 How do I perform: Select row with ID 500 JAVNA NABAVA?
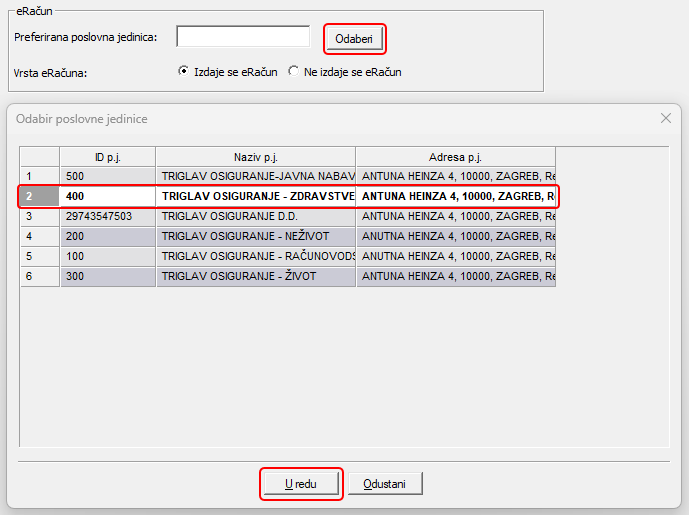pyautogui.click(x=255, y=177)
